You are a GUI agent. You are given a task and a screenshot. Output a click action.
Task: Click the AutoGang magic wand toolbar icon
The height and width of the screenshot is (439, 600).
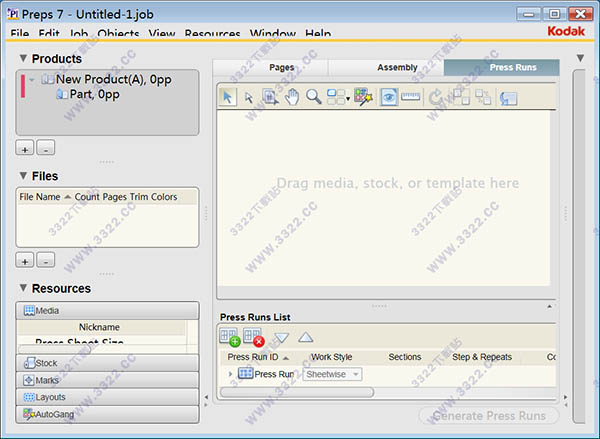coord(363,97)
